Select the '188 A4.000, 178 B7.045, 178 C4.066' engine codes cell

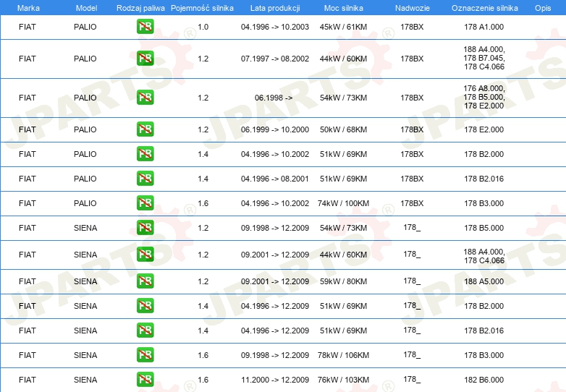point(484,58)
